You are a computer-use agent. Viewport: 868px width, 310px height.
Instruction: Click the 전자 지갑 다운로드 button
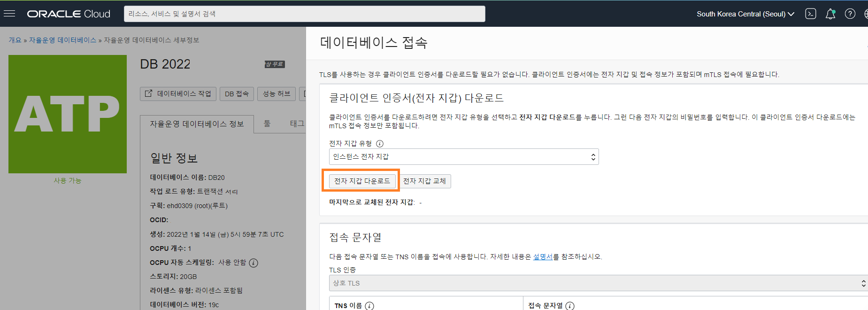(362, 181)
